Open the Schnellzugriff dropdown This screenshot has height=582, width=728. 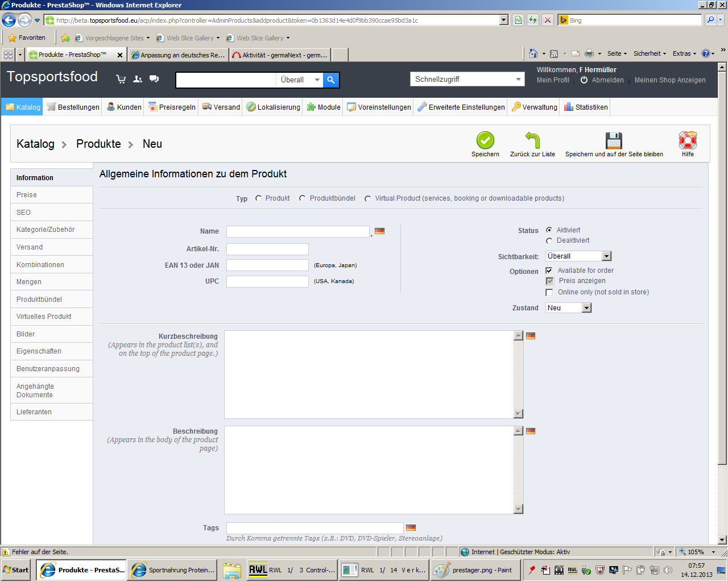click(467, 80)
